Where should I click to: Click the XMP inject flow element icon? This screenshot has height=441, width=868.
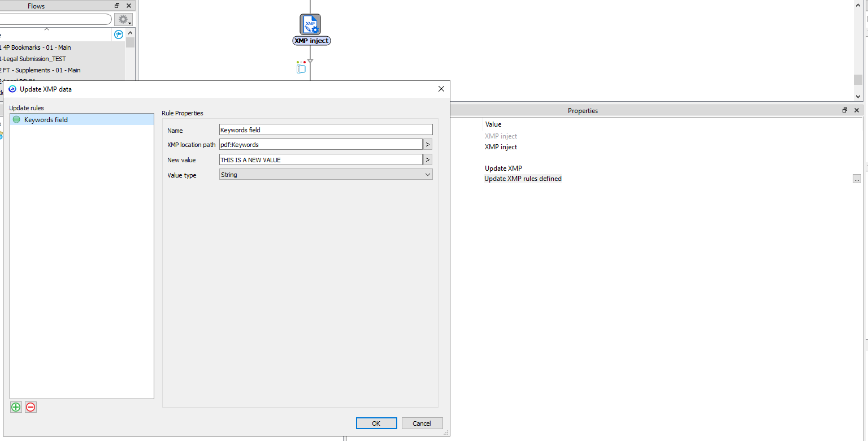click(x=310, y=24)
